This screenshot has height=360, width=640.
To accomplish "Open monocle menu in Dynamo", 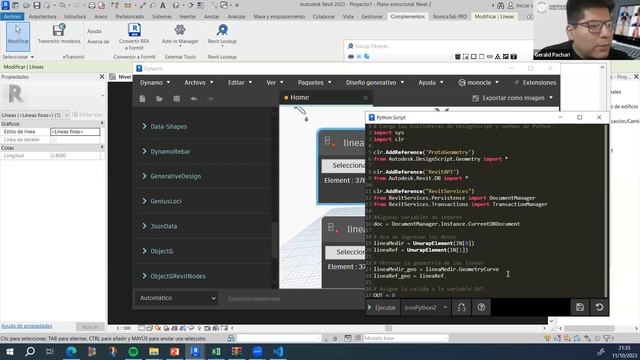I will 478,82.
